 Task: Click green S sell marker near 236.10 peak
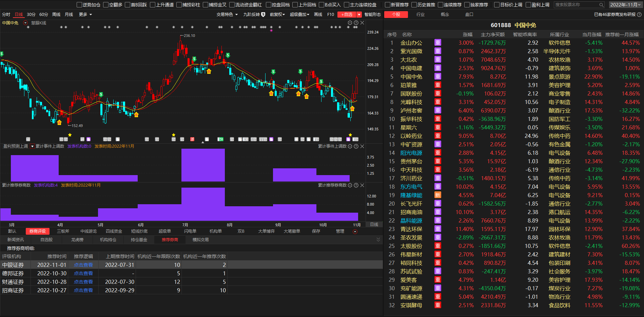tap(194, 59)
